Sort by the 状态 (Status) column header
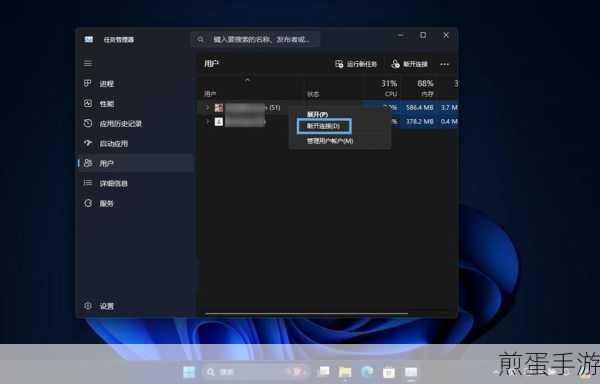 (x=313, y=94)
